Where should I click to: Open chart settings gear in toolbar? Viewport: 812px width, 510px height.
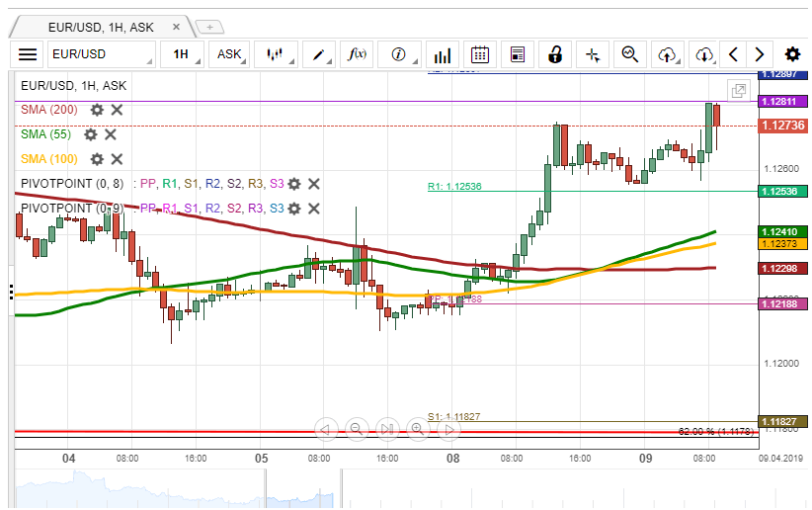point(792,54)
